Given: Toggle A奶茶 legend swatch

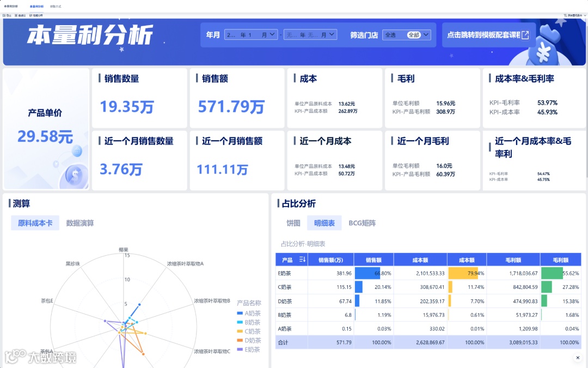Looking at the screenshot, I should tap(240, 313).
